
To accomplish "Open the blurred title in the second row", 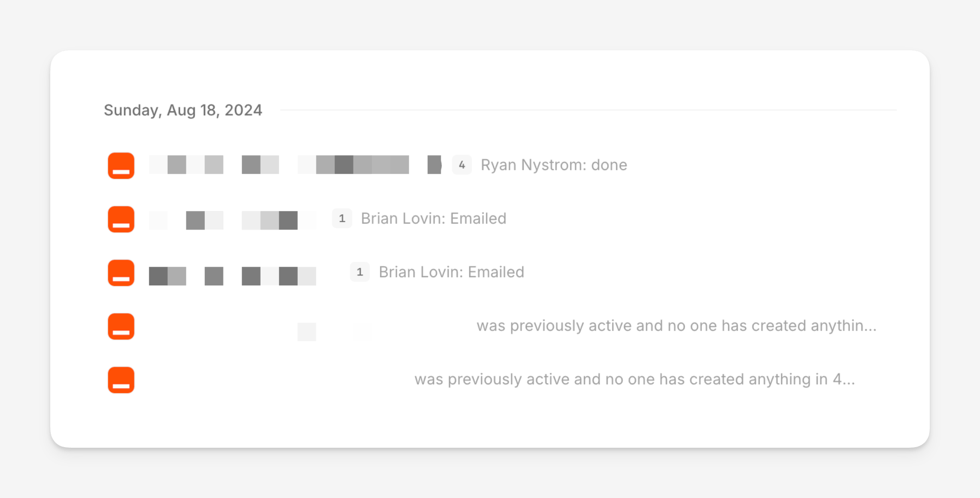I will [x=232, y=220].
